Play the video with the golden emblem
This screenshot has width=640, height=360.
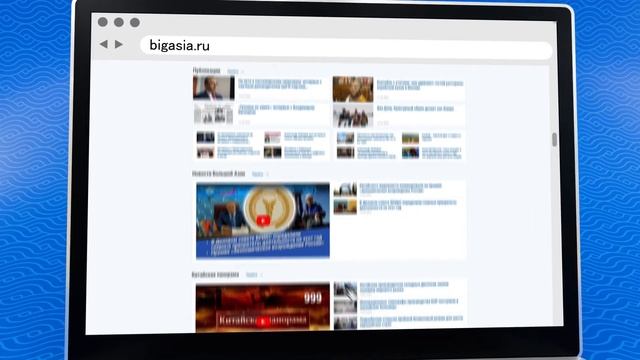(x=263, y=221)
